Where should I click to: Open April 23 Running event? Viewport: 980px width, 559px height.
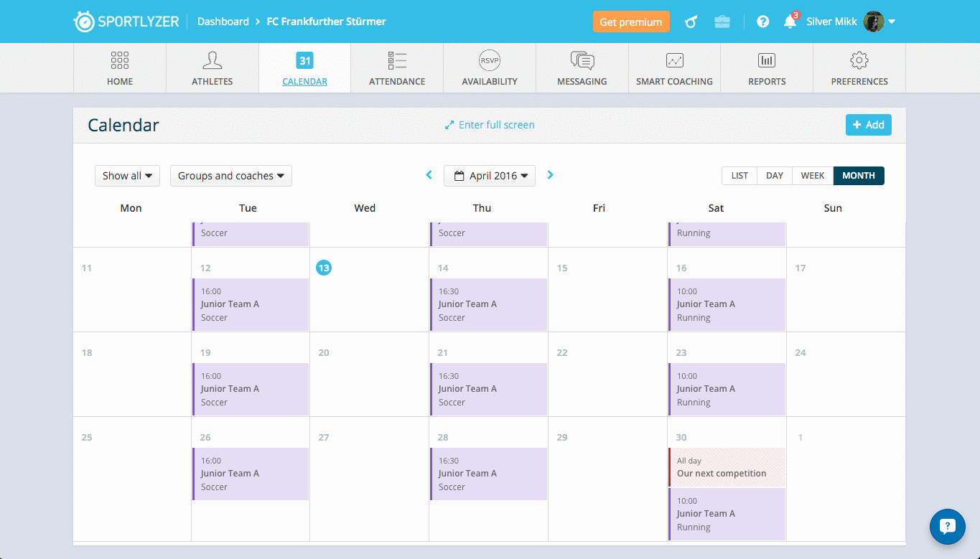tap(727, 389)
